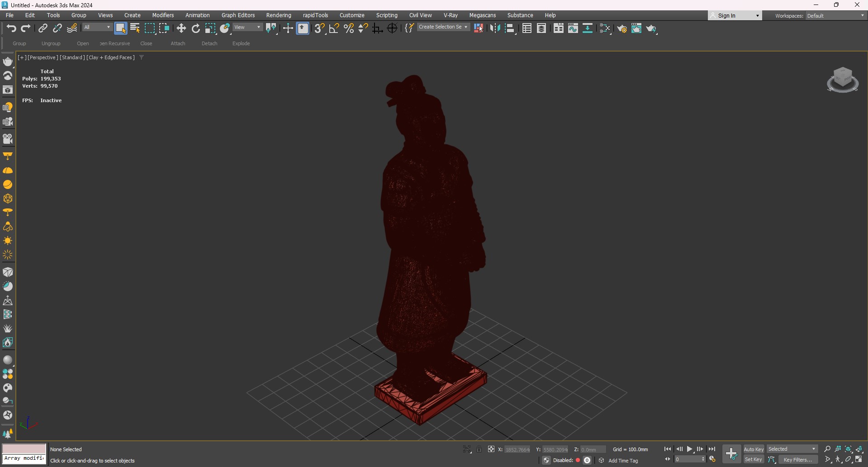Click the Set Keys large plus button
The image size is (868, 467).
[x=731, y=454]
